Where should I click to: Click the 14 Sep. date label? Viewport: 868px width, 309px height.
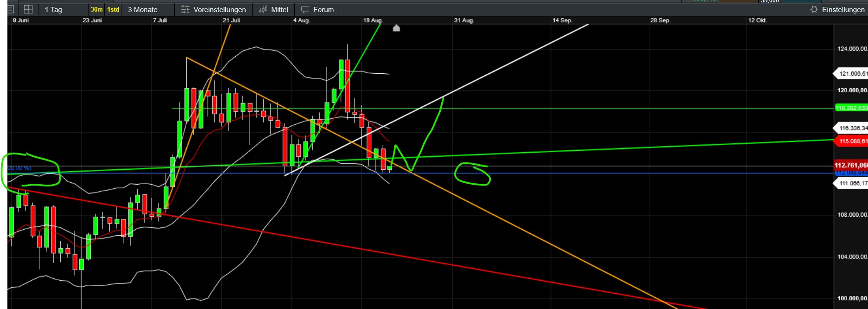click(562, 20)
